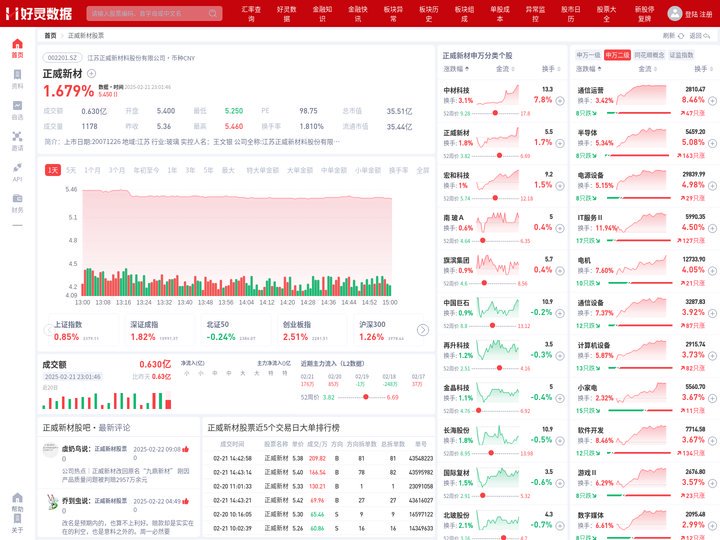Image resolution: width=720 pixels, height=540 pixels.
Task: Click 52-week price slider dot for 中材科技
Action: (x=495, y=113)
